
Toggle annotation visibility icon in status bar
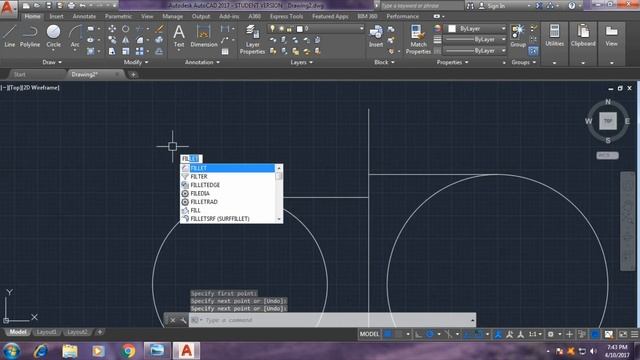498,334
